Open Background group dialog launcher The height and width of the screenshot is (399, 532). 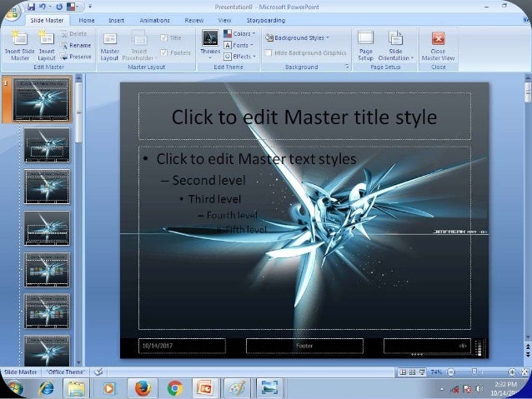point(347,67)
